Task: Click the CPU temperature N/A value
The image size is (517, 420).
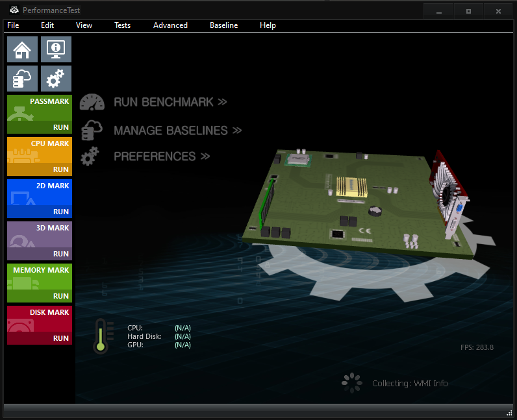Action: tap(183, 328)
